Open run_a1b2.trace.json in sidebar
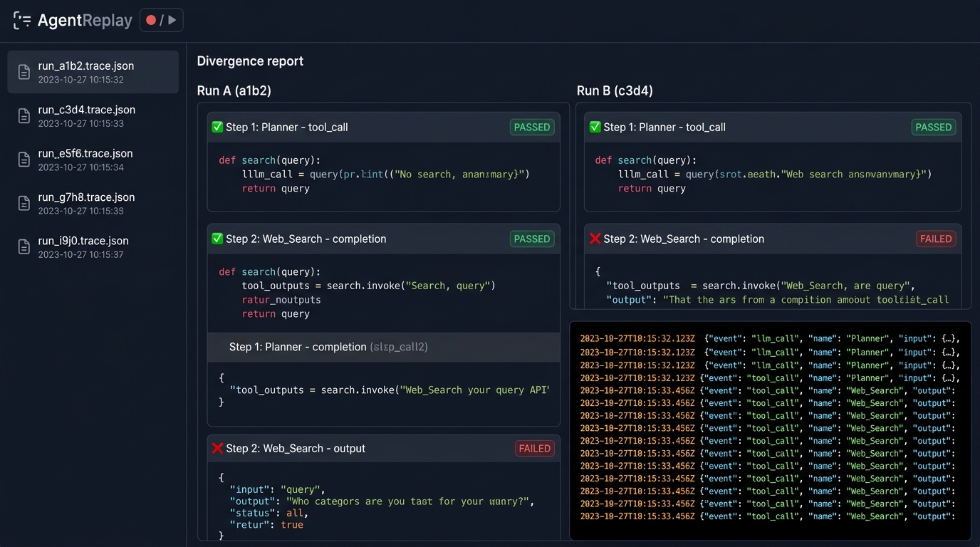 (x=93, y=72)
